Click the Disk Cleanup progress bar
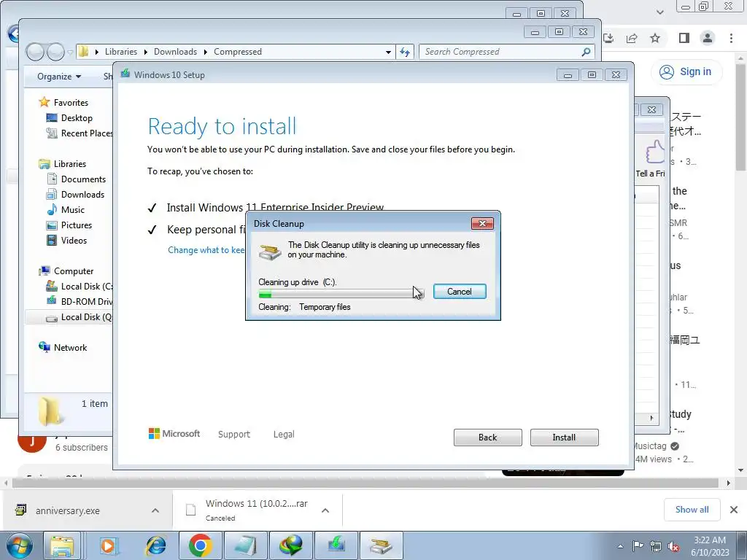Image resolution: width=747 pixels, height=560 pixels. (341, 294)
